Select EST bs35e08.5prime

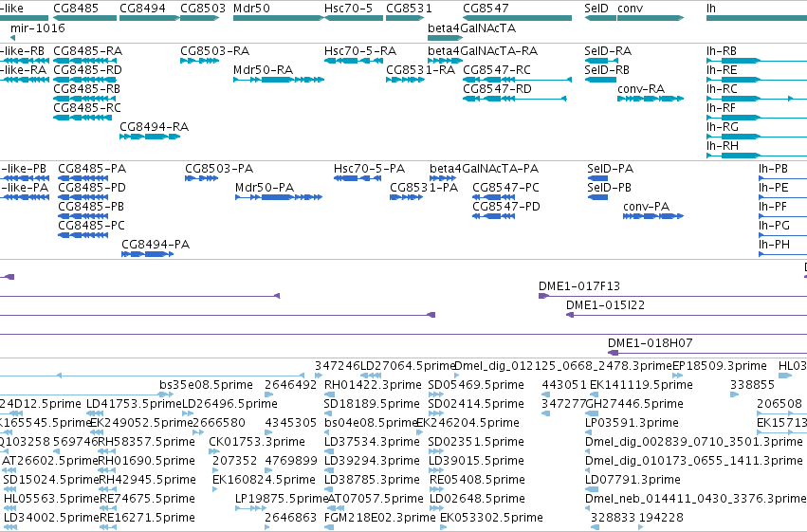click(206, 385)
